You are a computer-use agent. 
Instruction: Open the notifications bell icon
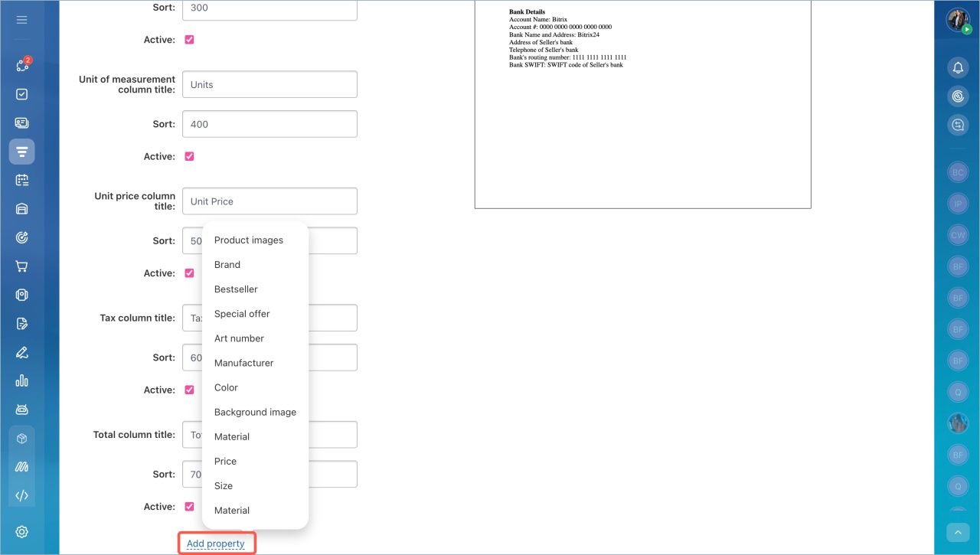coord(957,67)
